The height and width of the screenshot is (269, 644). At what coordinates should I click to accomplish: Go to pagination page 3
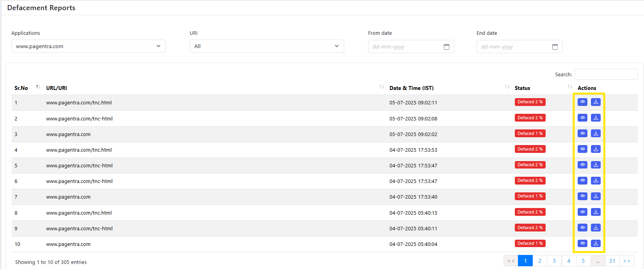[x=554, y=261]
